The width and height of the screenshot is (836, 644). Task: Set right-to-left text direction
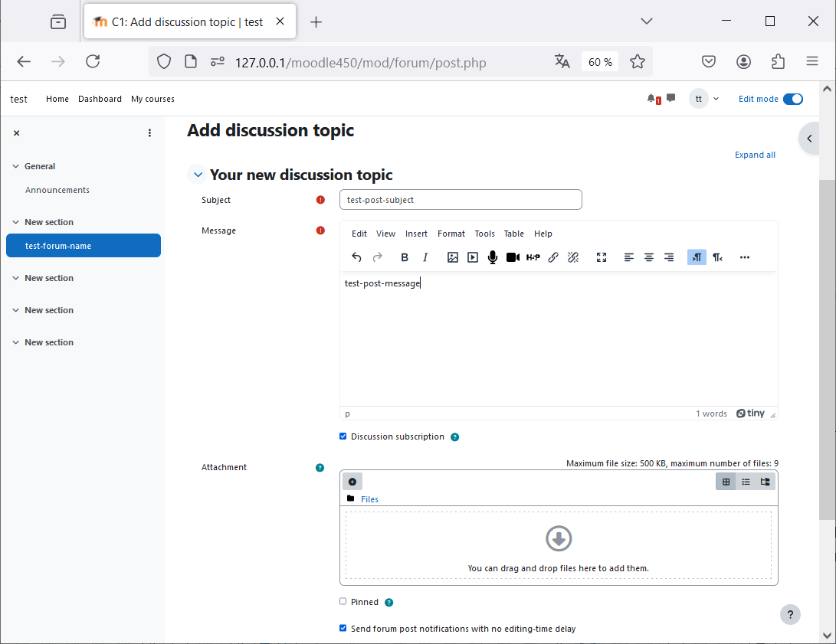(718, 257)
